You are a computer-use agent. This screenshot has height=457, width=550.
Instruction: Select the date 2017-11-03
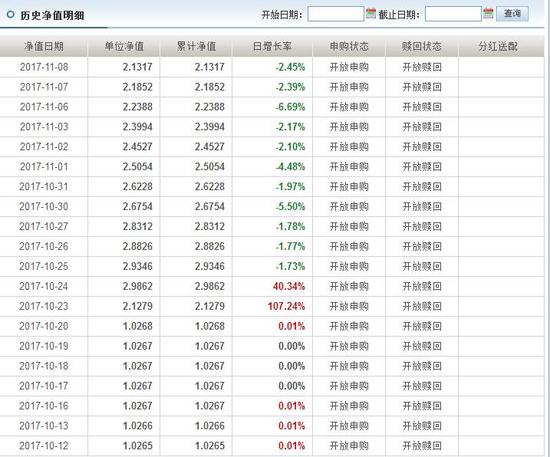coord(44,127)
